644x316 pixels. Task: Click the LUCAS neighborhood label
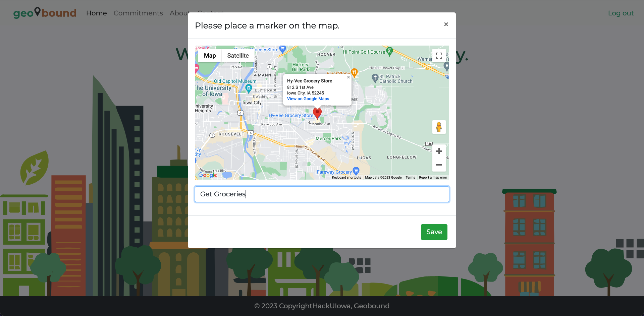click(x=364, y=158)
